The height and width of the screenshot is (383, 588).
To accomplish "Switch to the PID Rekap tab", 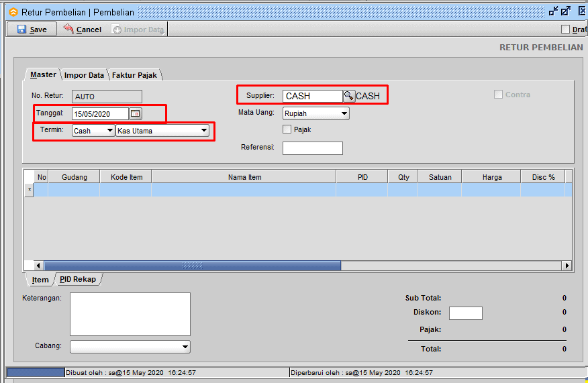I will point(77,280).
